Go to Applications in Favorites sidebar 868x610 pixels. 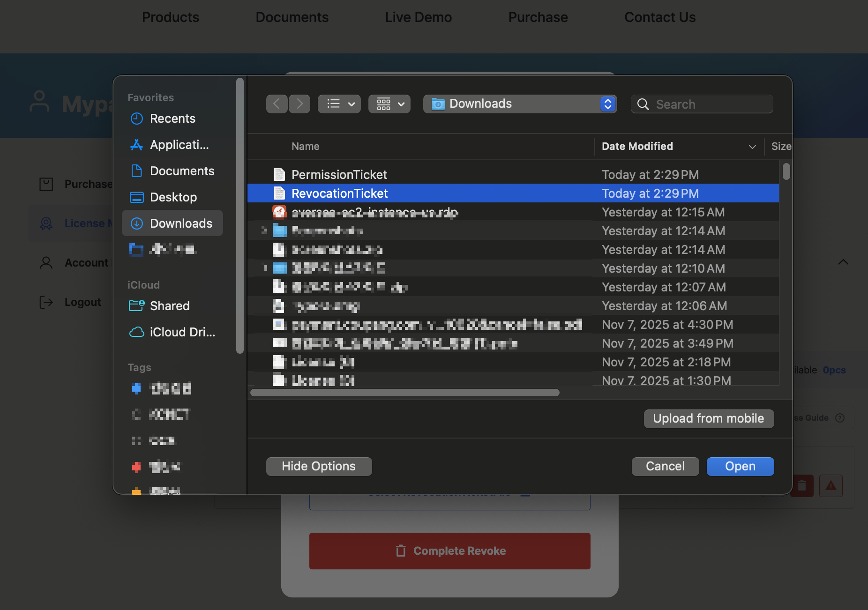[179, 145]
